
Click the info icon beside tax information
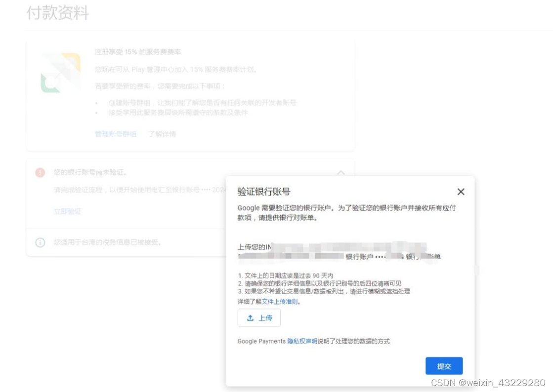pos(40,242)
